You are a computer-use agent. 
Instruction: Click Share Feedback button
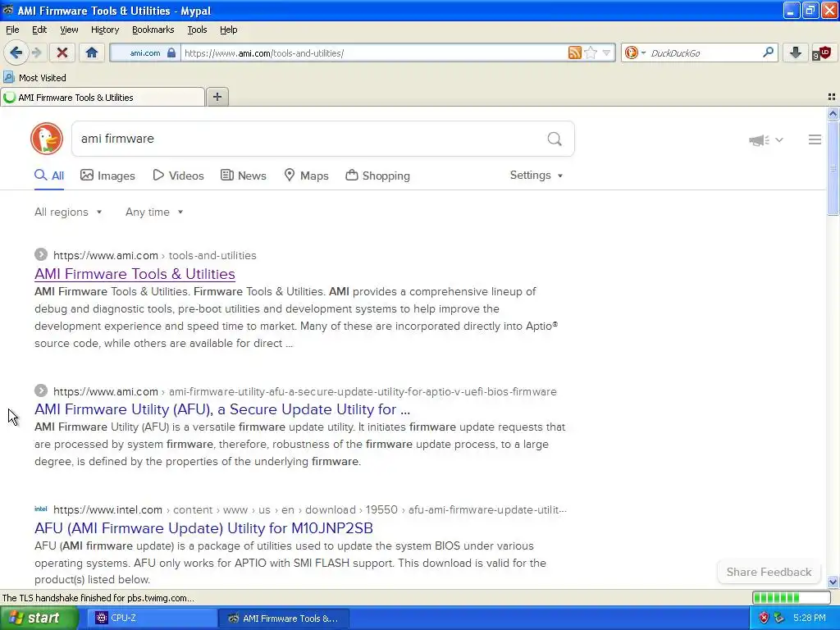pos(769,572)
